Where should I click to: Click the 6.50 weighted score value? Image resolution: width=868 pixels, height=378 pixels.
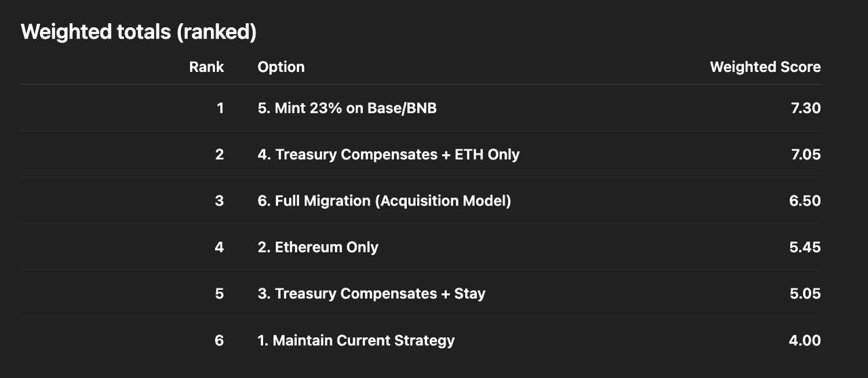tap(805, 201)
